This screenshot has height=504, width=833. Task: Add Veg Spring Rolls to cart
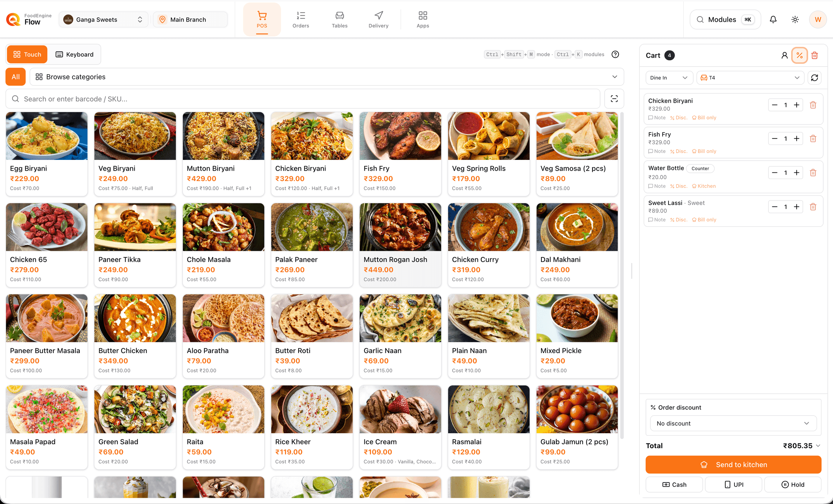(x=489, y=154)
